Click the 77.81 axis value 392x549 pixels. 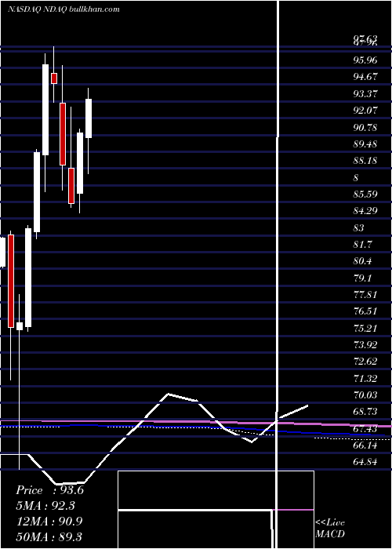365,295
